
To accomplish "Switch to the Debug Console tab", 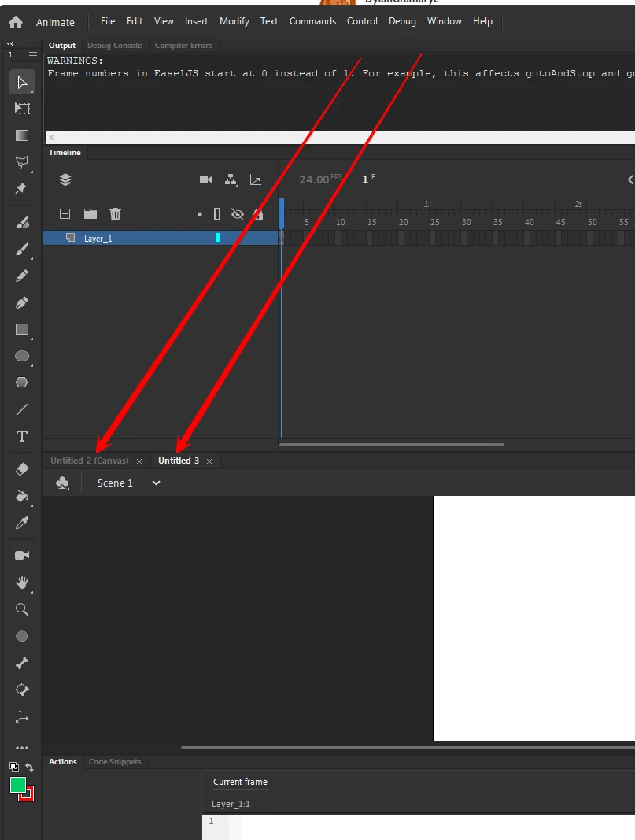I will point(115,46).
